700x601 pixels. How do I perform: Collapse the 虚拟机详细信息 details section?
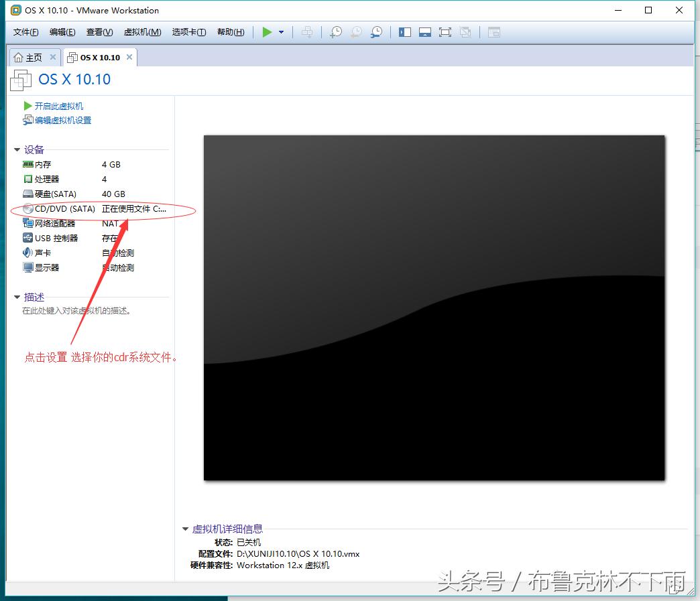(185, 529)
